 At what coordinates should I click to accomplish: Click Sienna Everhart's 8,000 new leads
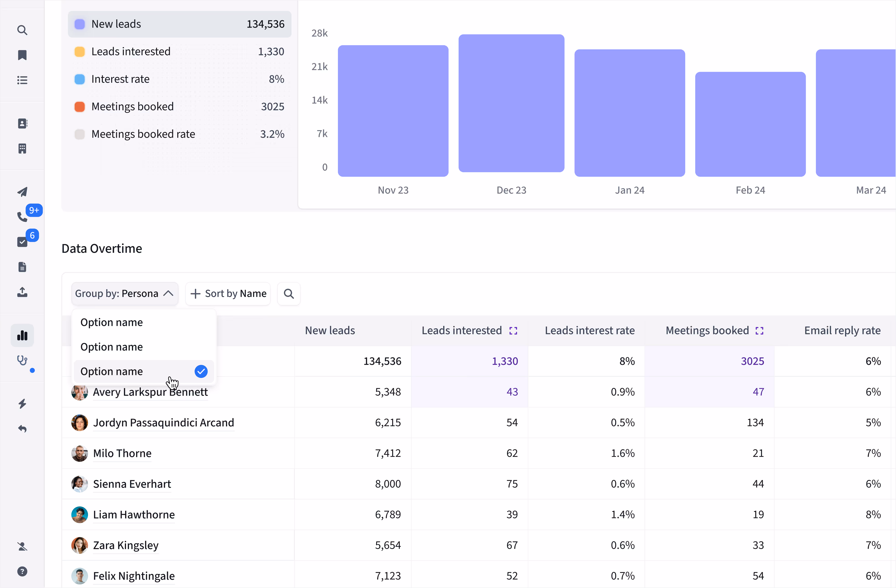(388, 484)
